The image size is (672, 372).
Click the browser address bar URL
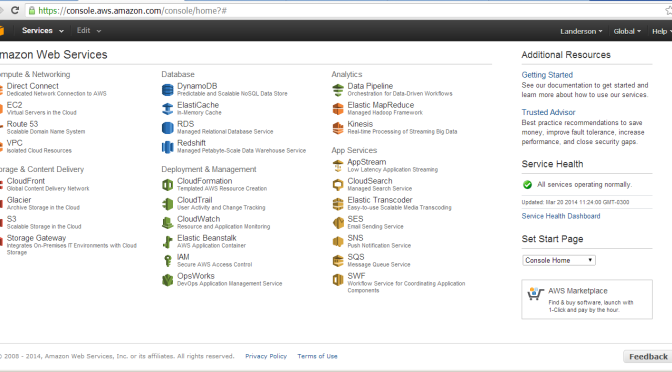point(132,11)
